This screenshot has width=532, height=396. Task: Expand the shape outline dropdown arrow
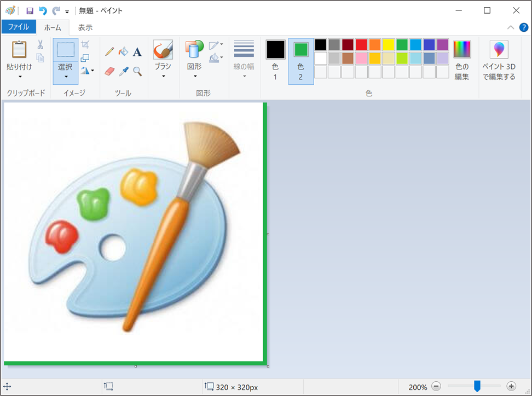tap(222, 44)
